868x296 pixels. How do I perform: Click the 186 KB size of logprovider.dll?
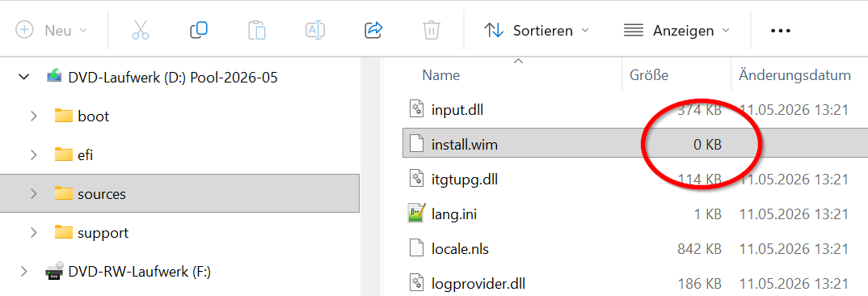pyautogui.click(x=700, y=284)
